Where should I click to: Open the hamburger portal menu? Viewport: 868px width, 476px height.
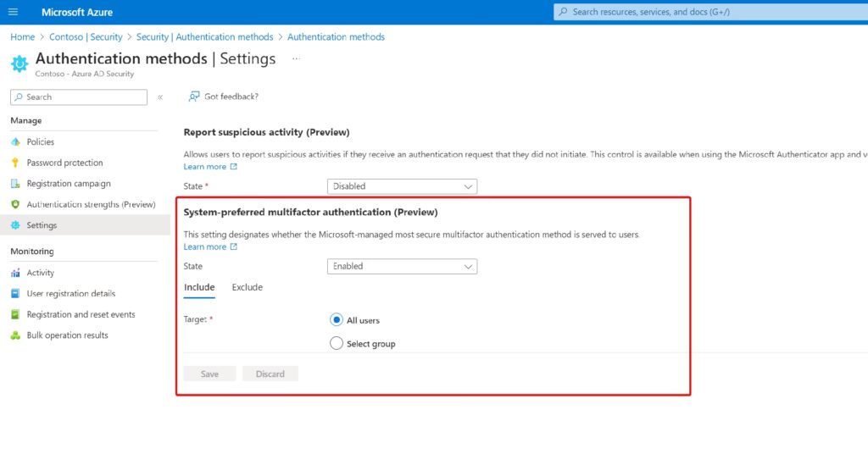coord(13,12)
